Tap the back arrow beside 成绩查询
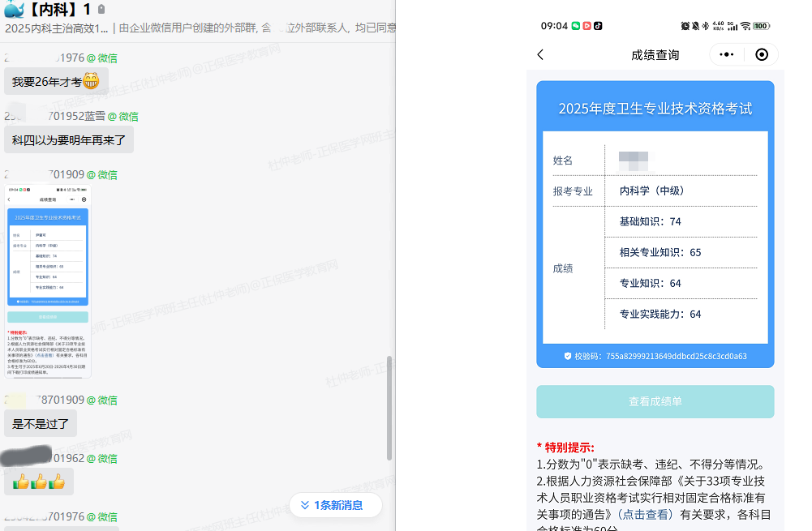This screenshot has height=531, width=812. (x=541, y=55)
